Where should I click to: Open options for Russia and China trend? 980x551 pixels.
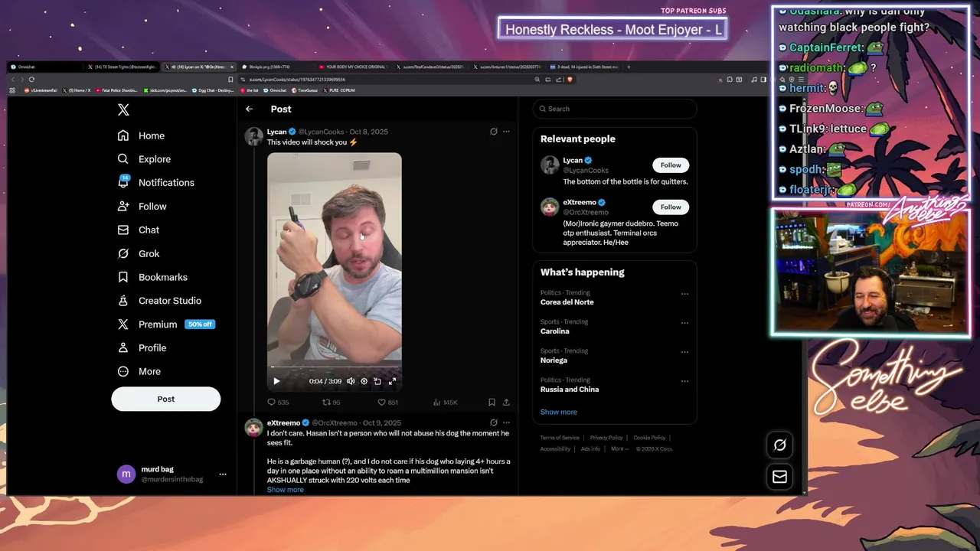pyautogui.click(x=684, y=381)
